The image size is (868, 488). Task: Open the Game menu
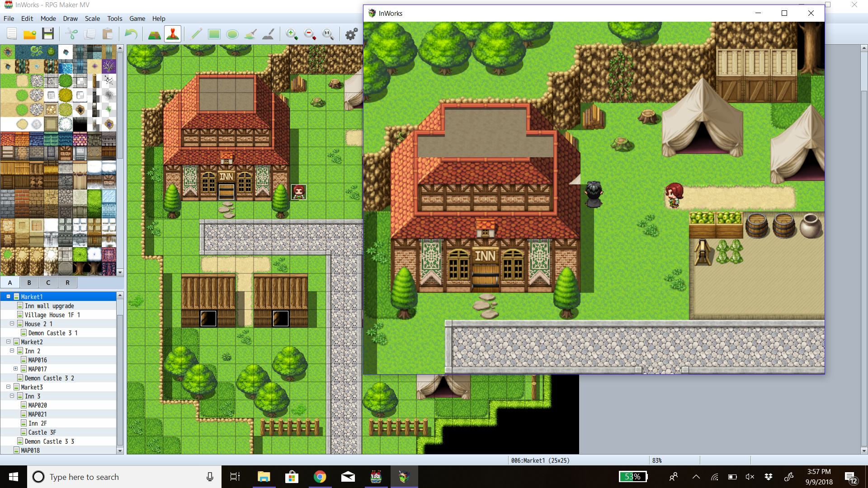[x=137, y=19]
